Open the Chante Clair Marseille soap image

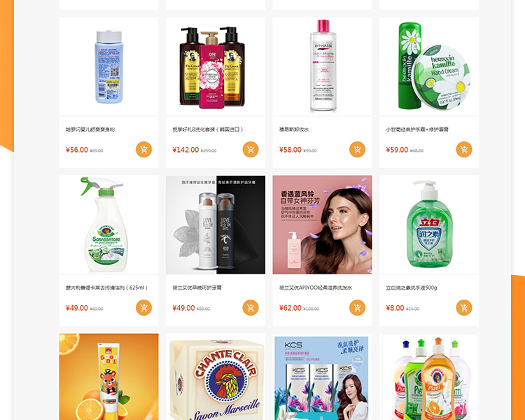click(216, 377)
